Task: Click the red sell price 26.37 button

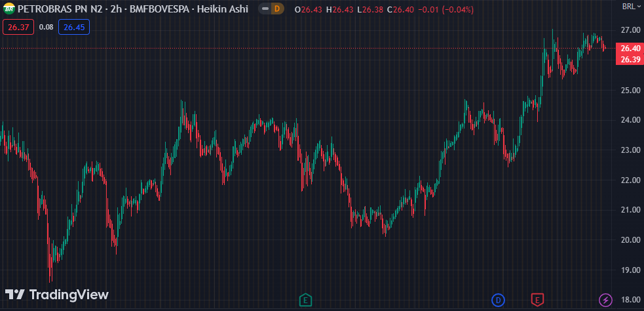Action: (x=18, y=27)
